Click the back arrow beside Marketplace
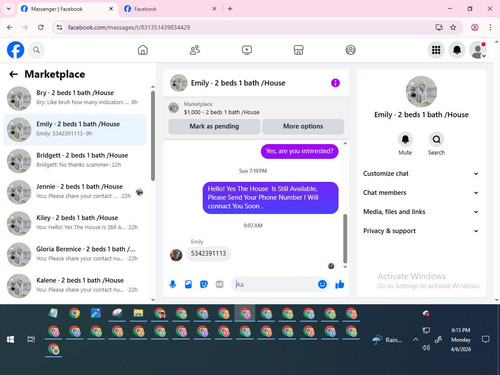 tap(13, 74)
